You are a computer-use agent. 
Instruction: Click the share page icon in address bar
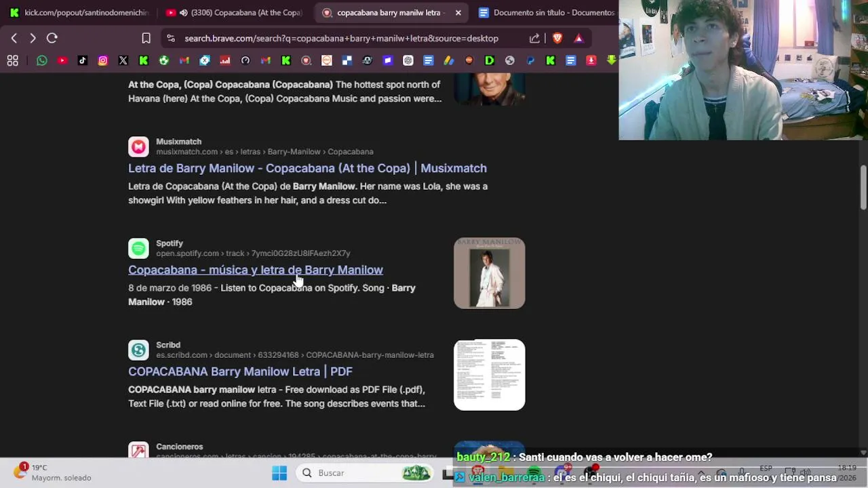[534, 38]
